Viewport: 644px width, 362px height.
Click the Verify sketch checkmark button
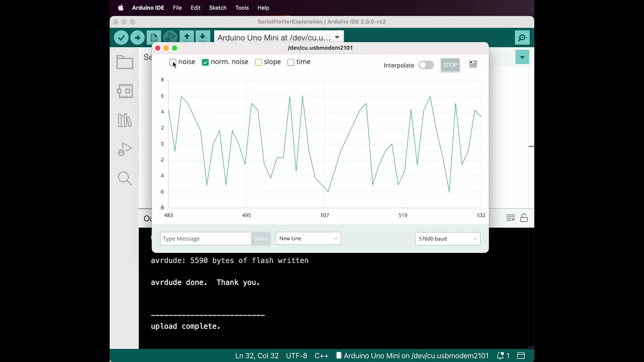121,38
